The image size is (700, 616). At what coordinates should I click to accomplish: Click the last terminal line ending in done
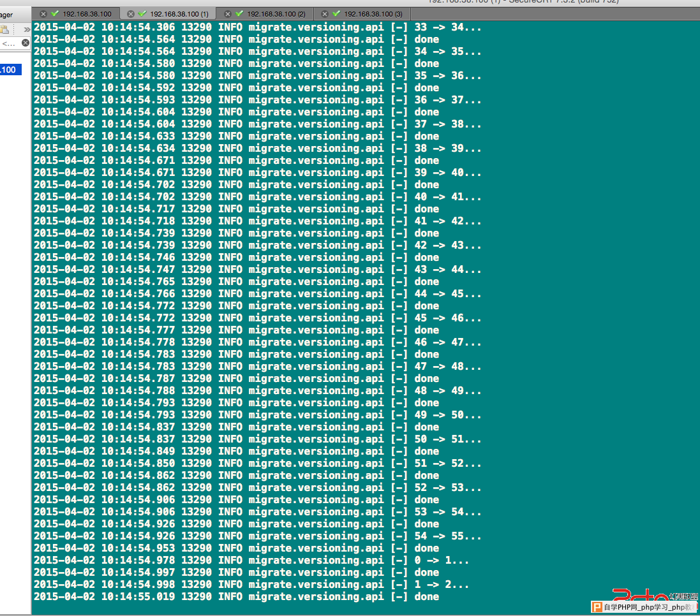coord(237,596)
